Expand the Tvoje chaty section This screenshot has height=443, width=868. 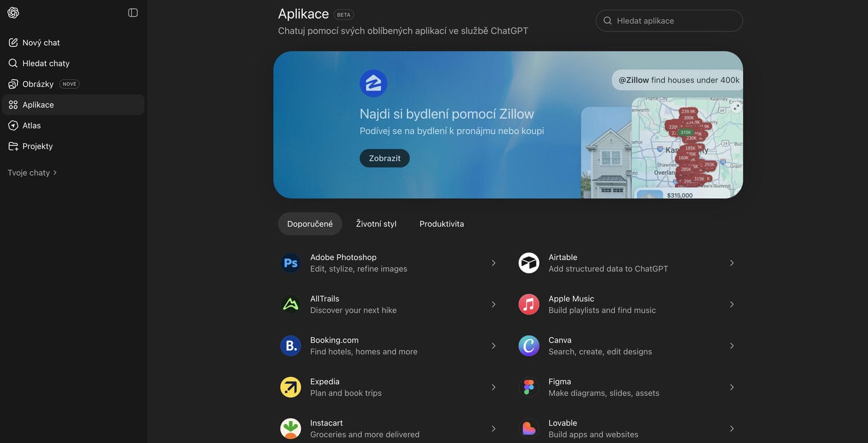[x=32, y=173]
